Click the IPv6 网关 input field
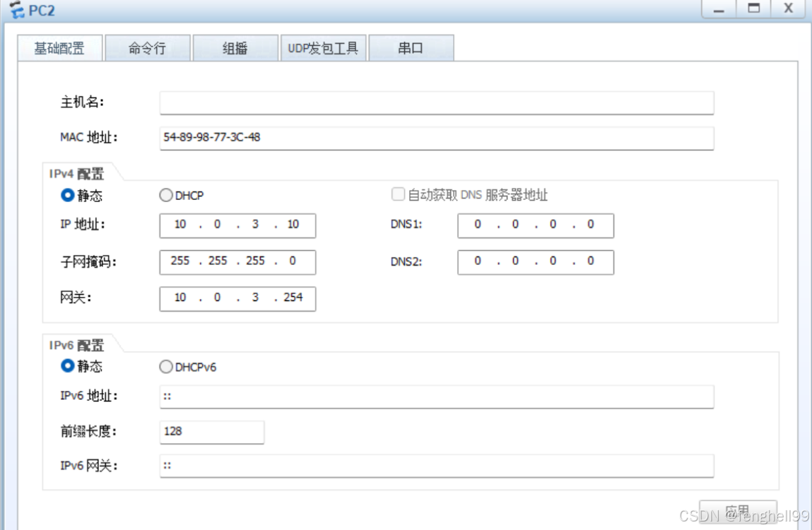The image size is (812, 530). tap(437, 466)
